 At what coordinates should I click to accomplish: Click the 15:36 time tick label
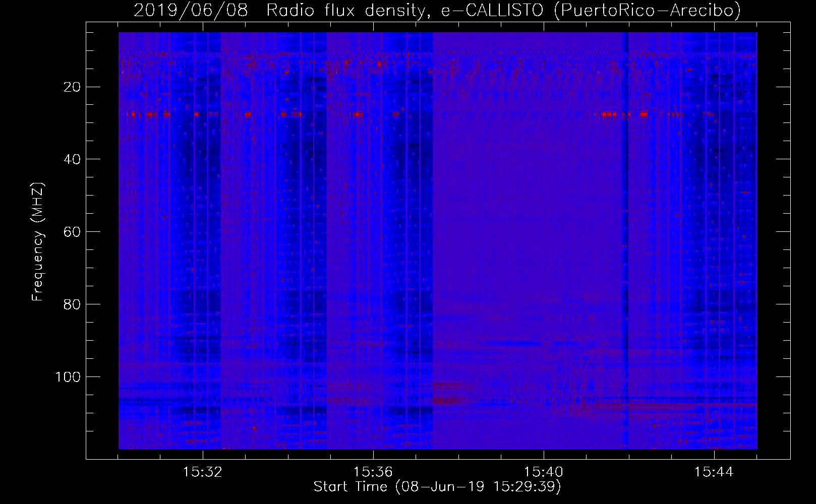click(x=373, y=472)
